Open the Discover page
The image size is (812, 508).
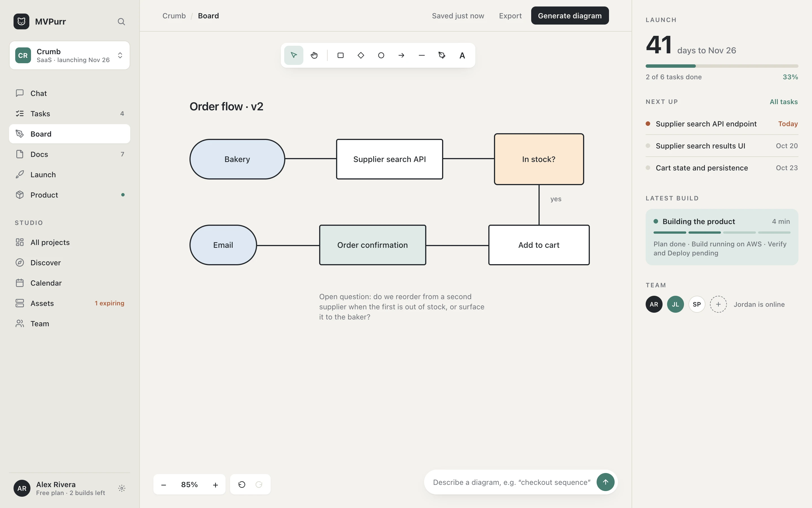point(69,262)
